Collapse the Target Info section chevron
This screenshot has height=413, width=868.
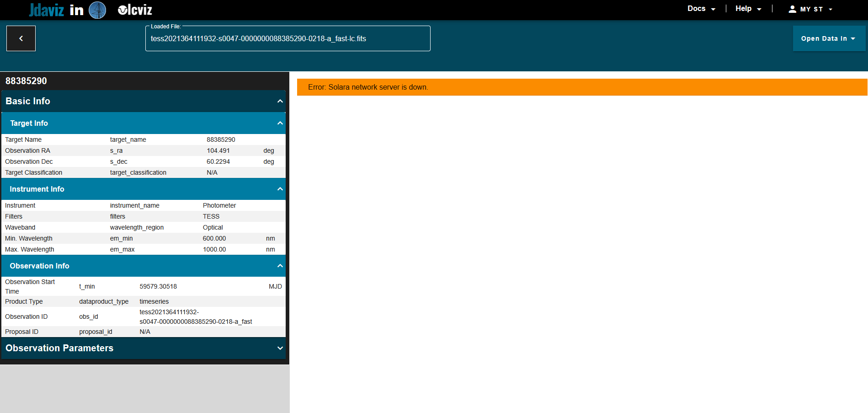tap(280, 123)
